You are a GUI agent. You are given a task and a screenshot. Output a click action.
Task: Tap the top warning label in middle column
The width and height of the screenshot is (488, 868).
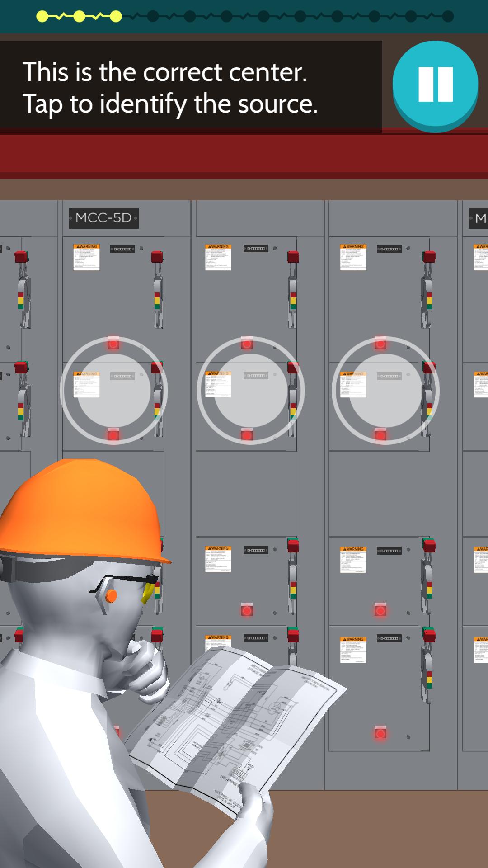pos(218,257)
